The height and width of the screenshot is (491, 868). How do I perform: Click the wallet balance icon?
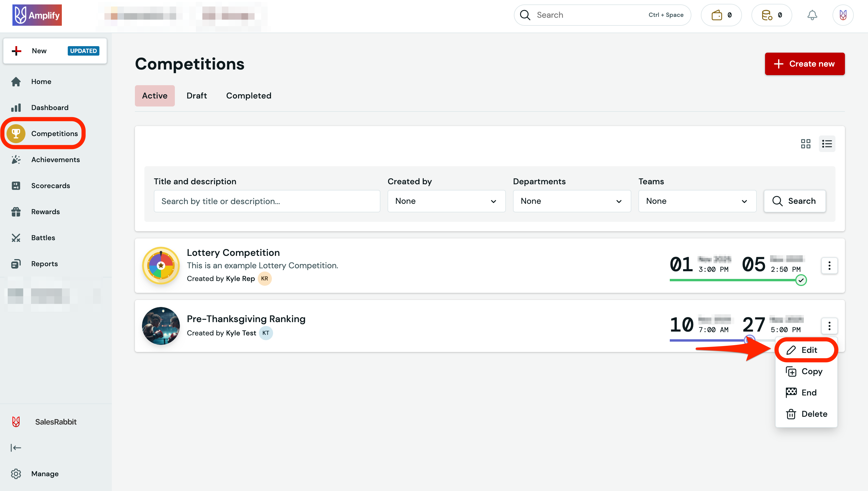pyautogui.click(x=717, y=15)
